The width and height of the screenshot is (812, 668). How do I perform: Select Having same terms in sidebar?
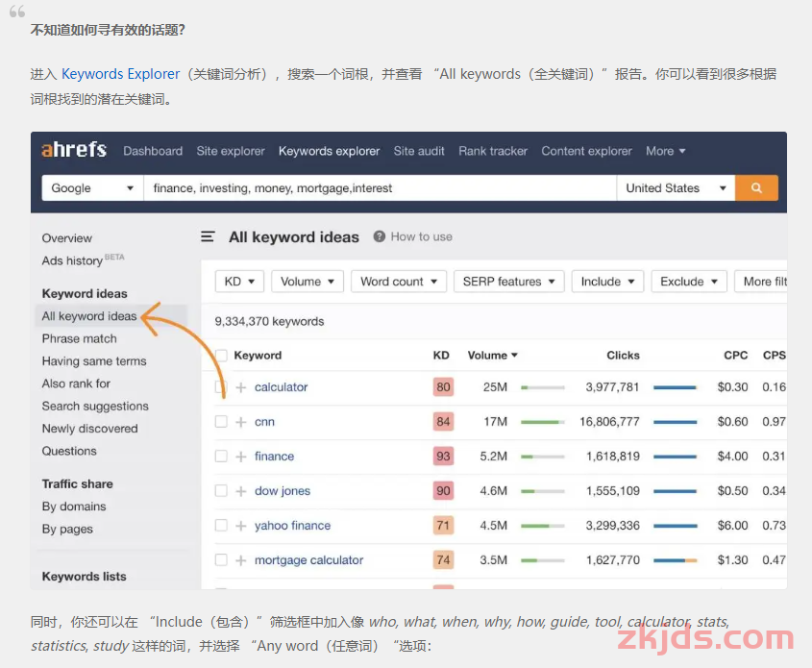pyautogui.click(x=94, y=361)
